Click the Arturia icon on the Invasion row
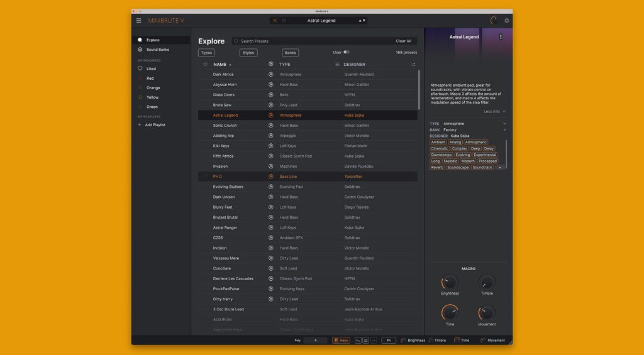Viewport: 644px width, 355px height. (270, 167)
